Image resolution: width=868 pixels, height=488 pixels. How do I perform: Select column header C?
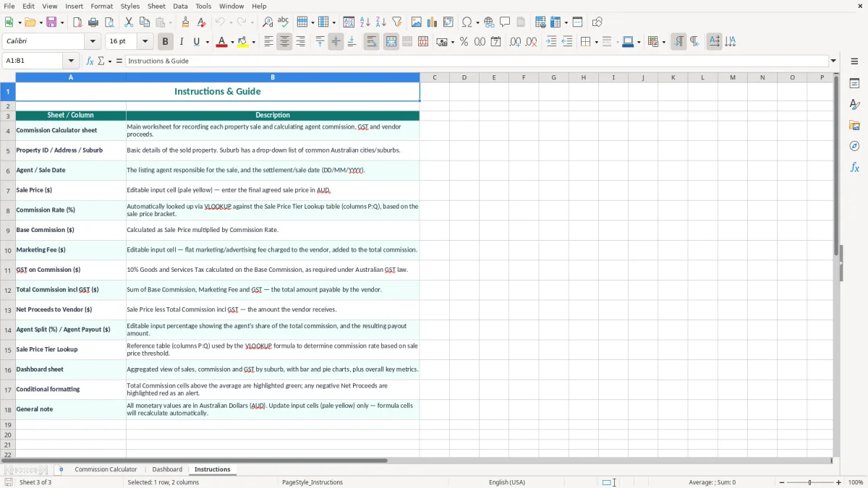[434, 77]
